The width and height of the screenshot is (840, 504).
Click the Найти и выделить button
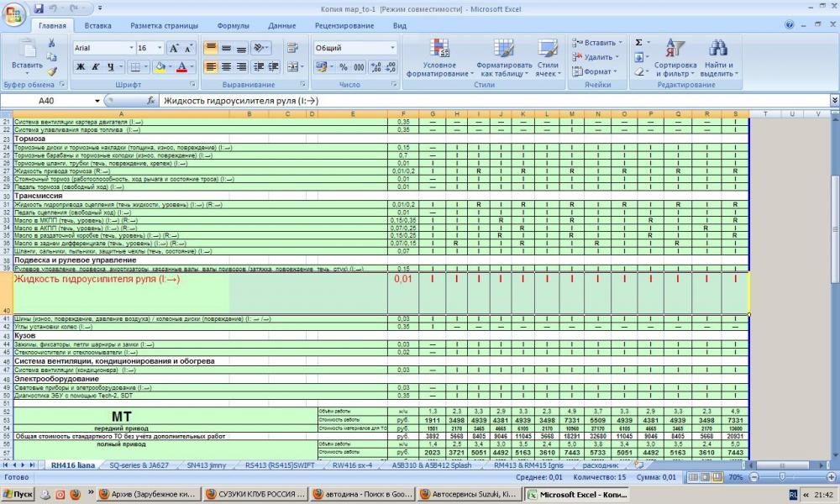(x=718, y=57)
